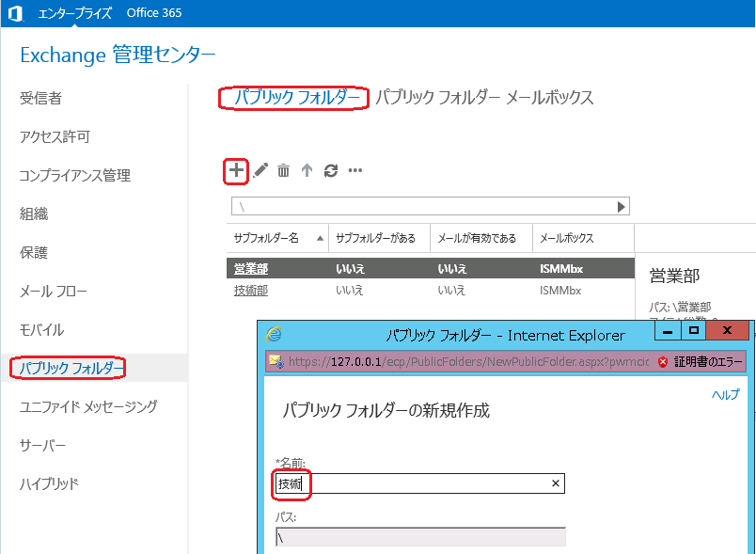Switch to the Office 365 tab

(x=154, y=13)
